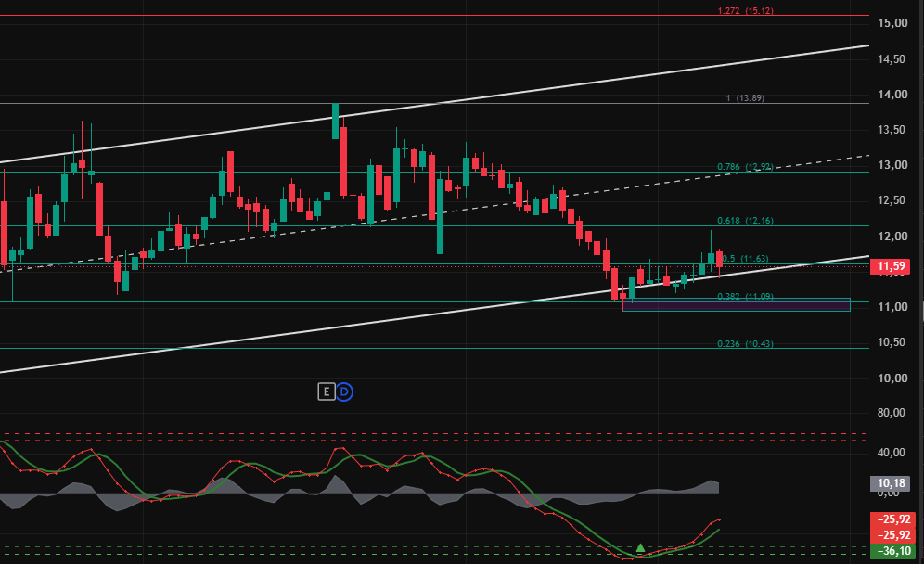Screen dimensions: 924x564
Task: Click the earnings 'E' event marker
Action: click(327, 391)
